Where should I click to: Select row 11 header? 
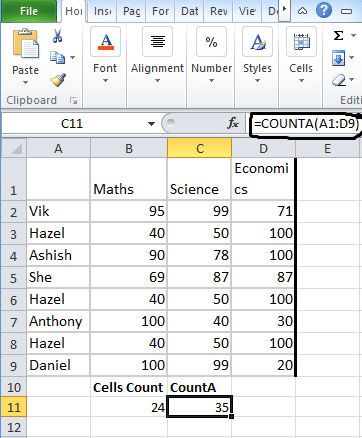coord(13,407)
